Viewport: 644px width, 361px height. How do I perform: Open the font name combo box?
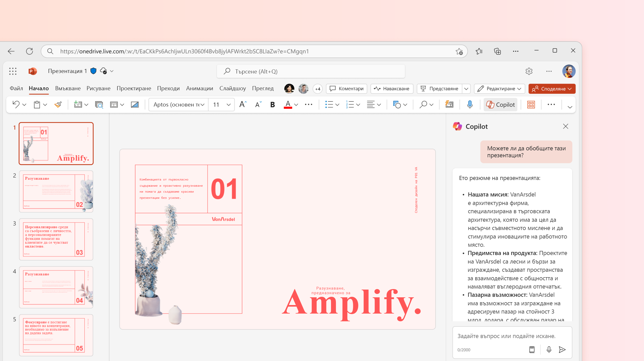[179, 104]
